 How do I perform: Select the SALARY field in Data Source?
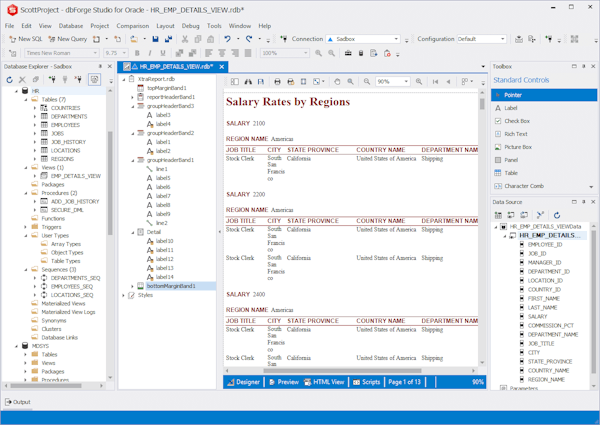click(537, 317)
